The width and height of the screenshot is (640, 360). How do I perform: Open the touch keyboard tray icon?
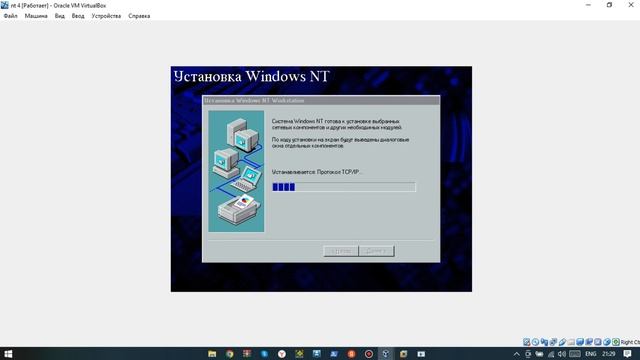tap(575, 354)
